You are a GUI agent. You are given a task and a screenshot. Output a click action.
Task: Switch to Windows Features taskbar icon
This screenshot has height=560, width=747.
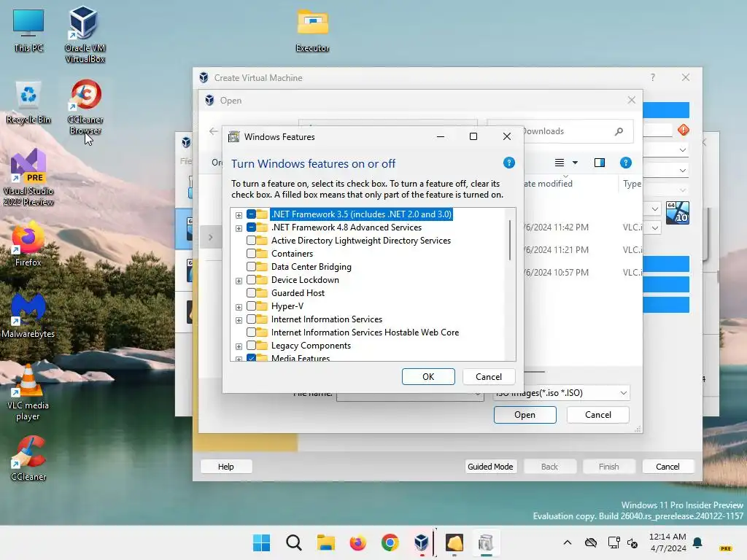[x=486, y=542]
